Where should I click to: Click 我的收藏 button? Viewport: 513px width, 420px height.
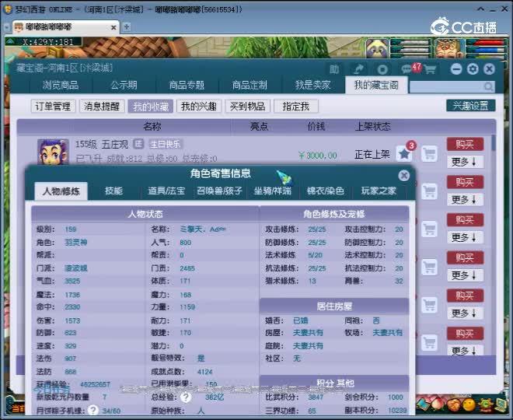151,107
